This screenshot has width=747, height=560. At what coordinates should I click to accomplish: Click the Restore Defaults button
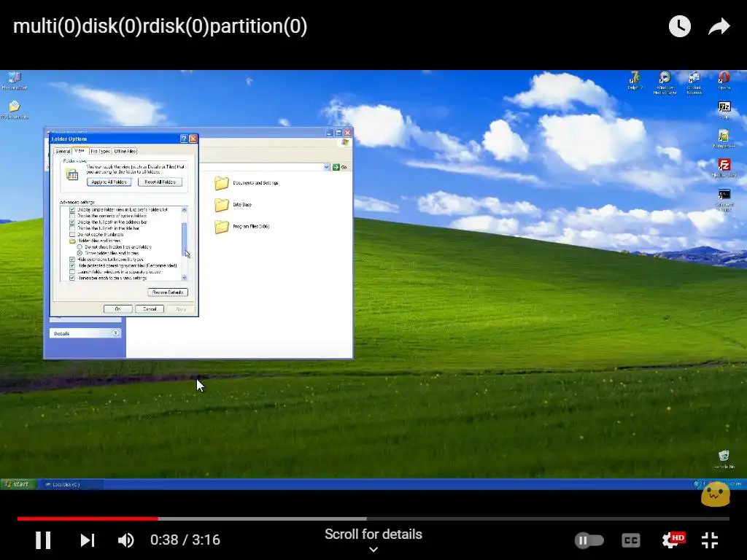click(x=168, y=292)
